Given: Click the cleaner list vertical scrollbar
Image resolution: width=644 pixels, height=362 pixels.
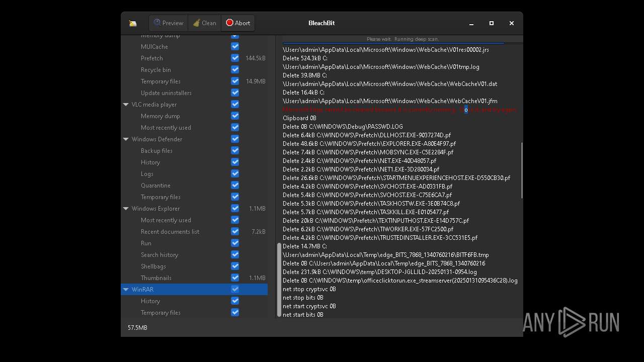Looking at the screenshot, I should [x=279, y=280].
